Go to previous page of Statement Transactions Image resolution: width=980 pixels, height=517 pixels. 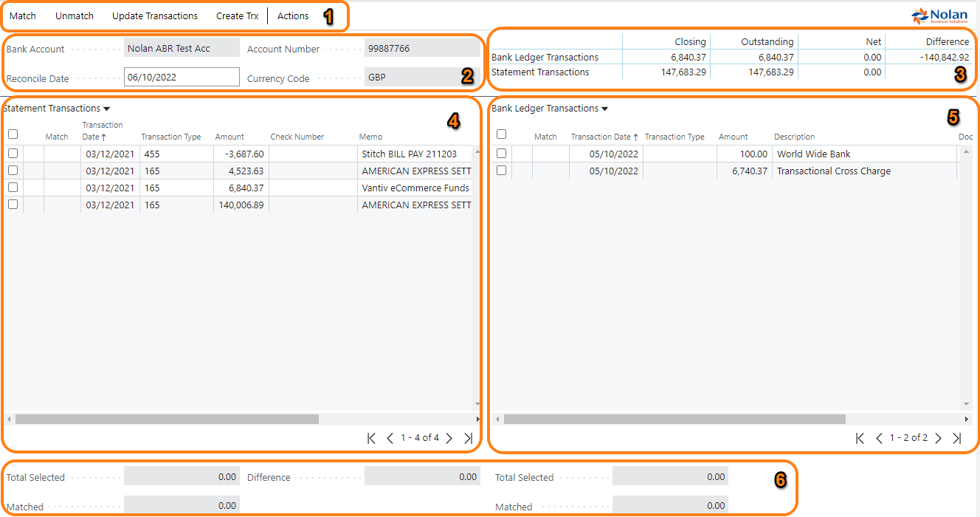[390, 438]
